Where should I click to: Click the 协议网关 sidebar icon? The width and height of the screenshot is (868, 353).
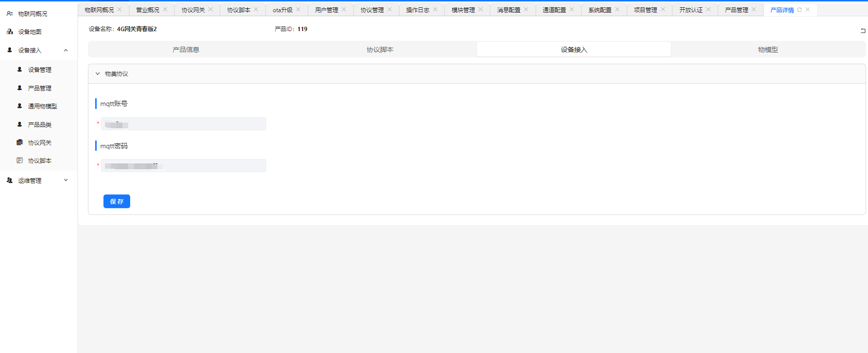click(x=19, y=142)
